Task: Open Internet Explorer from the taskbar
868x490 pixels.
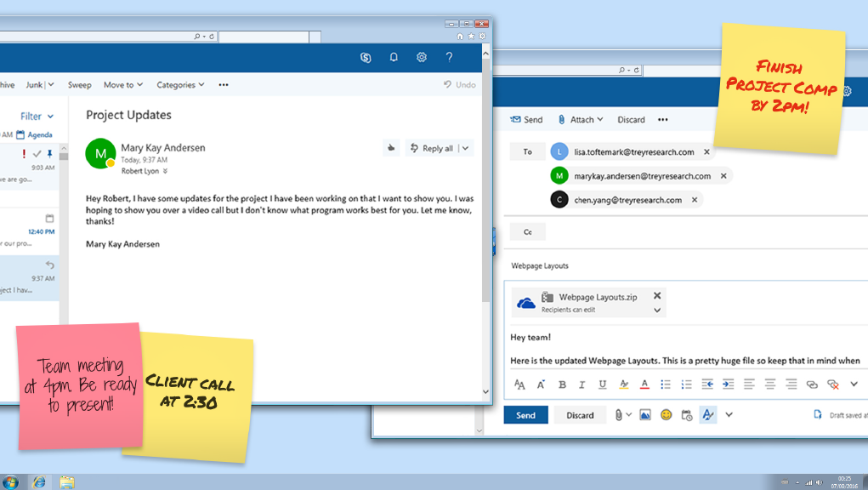Action: tap(39, 481)
